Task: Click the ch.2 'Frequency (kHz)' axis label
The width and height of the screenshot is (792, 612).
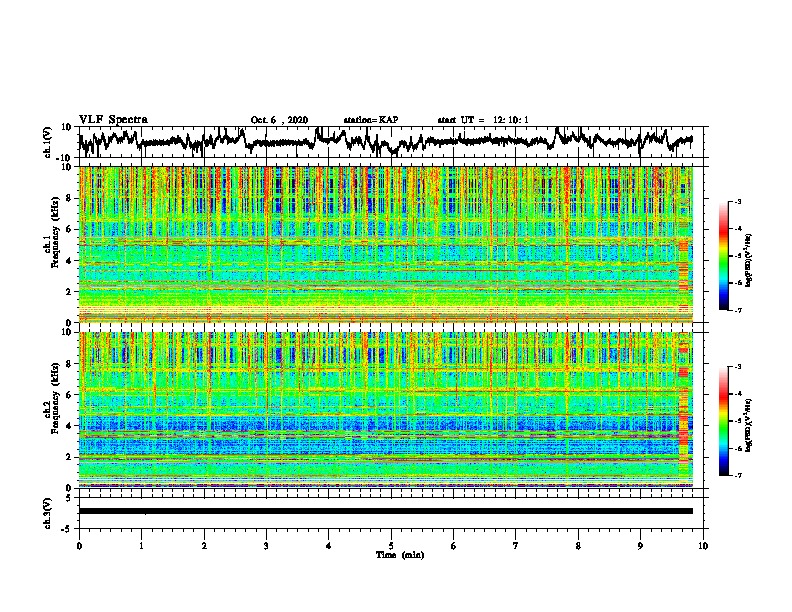Action: point(55,398)
